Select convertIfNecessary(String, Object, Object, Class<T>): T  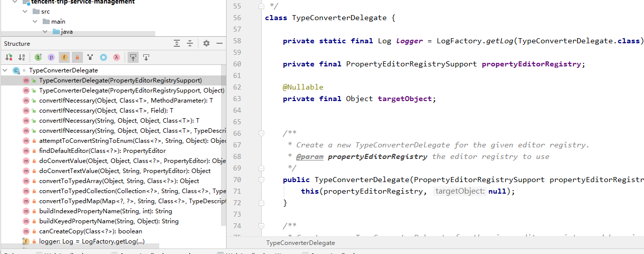113,121
